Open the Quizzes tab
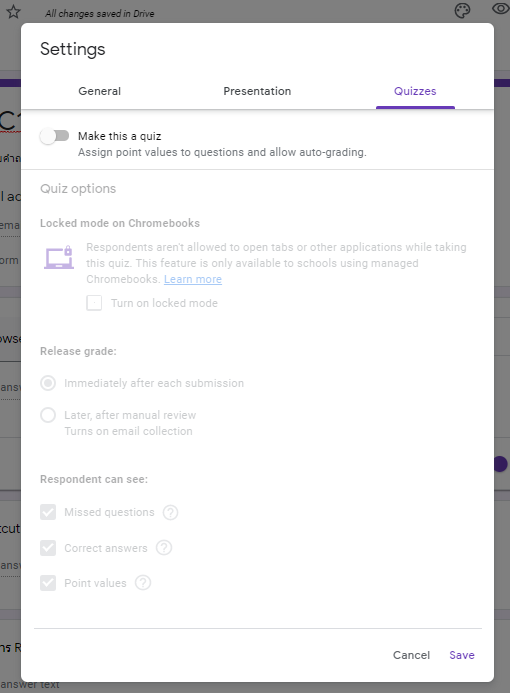The image size is (510, 693). click(x=415, y=91)
